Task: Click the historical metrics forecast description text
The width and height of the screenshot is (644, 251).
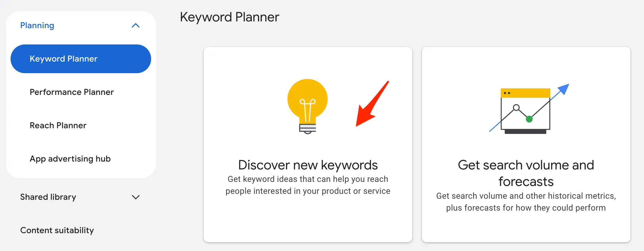Action: pyautogui.click(x=526, y=202)
